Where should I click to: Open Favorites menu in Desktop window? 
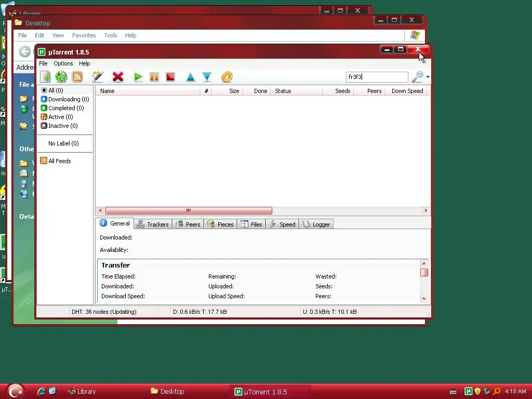(x=84, y=35)
